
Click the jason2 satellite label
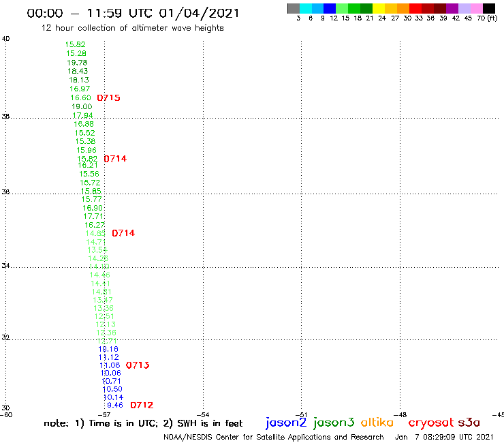tap(286, 423)
